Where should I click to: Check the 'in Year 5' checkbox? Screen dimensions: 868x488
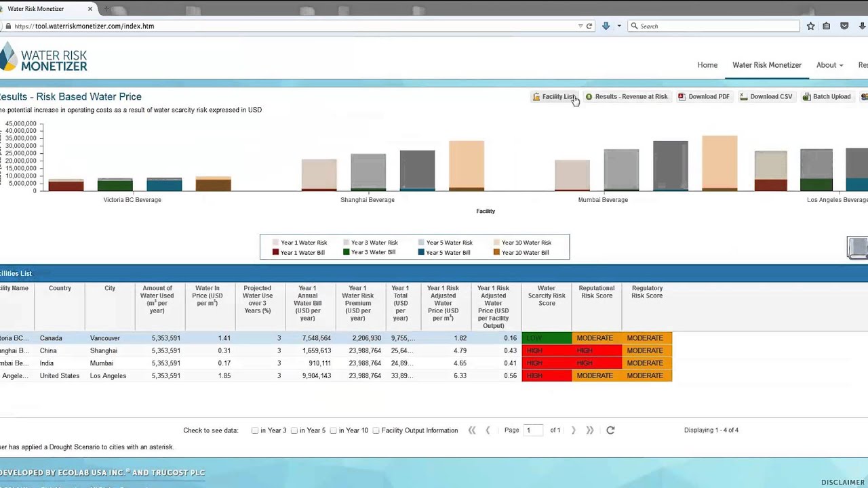294,430
